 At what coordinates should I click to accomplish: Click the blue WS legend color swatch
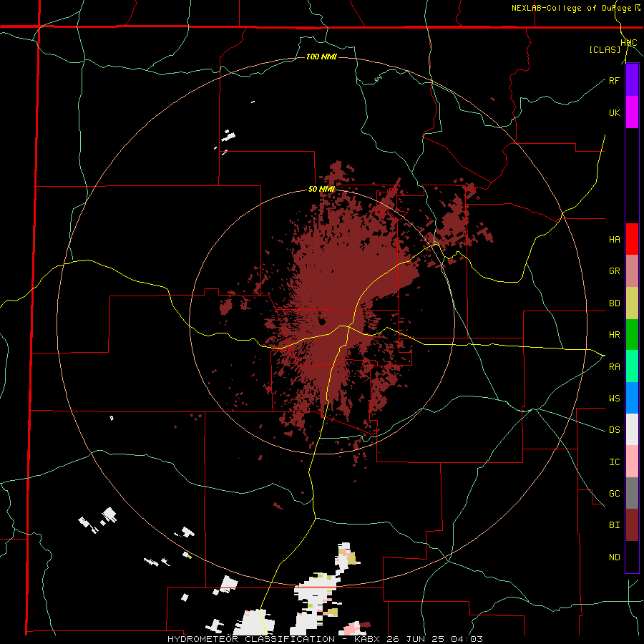(632, 398)
